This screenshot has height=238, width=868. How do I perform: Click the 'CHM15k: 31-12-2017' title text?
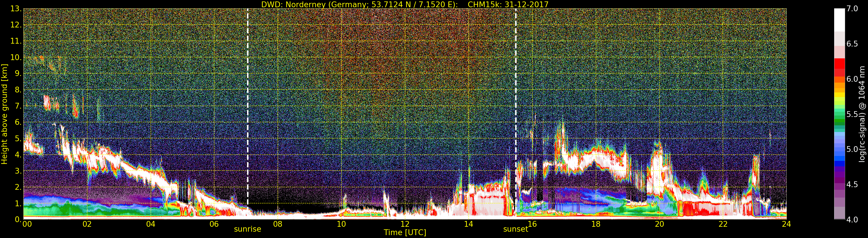[508, 4]
